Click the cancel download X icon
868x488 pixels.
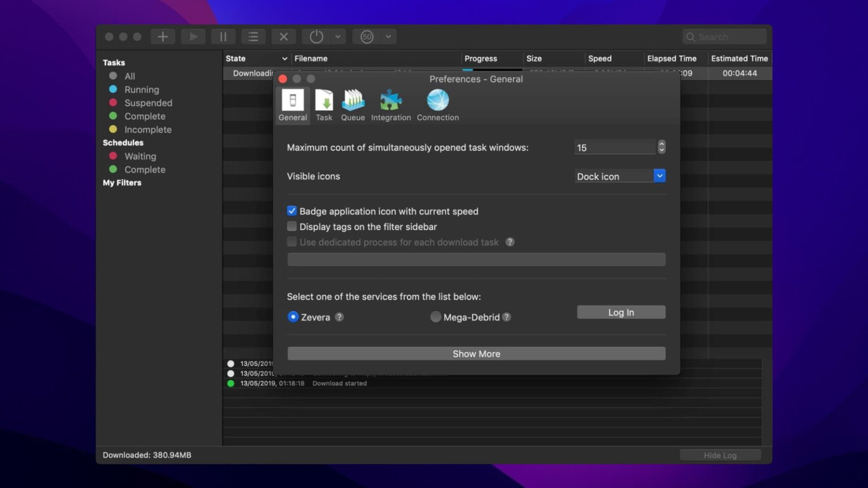coord(283,36)
